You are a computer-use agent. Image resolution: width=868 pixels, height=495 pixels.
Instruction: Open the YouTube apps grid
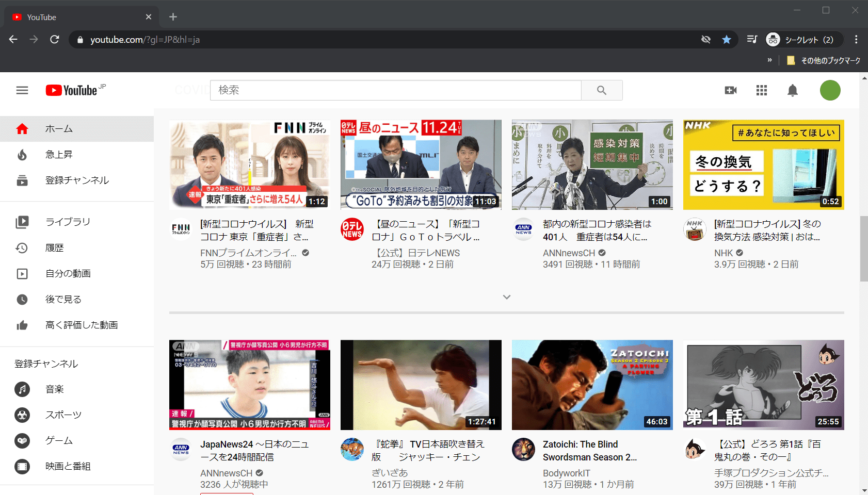(x=762, y=90)
